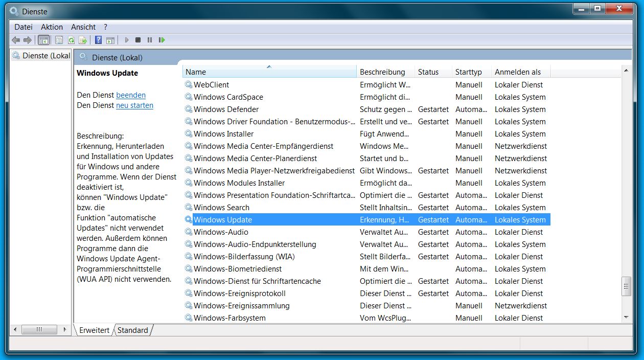Switch to the Standard tab
The image size is (644, 360).
click(133, 330)
